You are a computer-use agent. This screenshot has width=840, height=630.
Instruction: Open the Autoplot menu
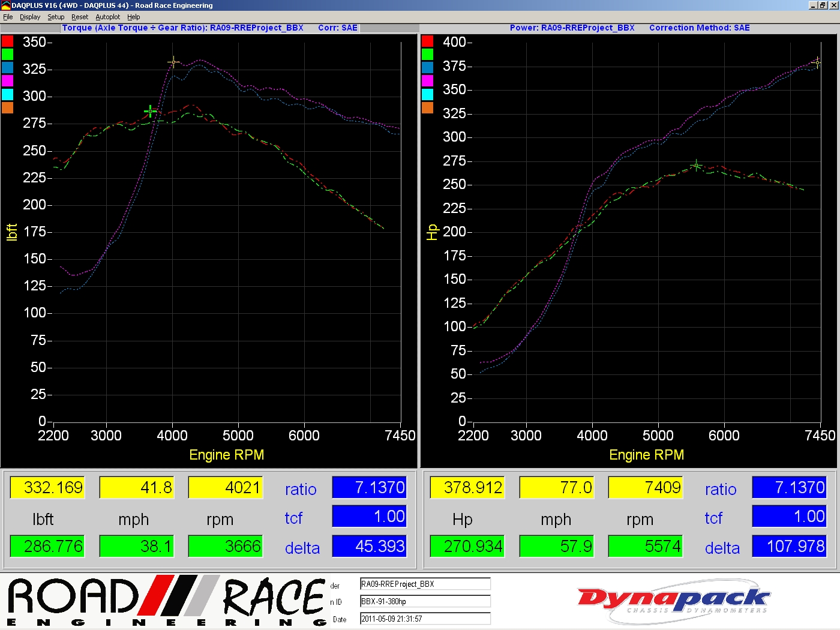coord(108,17)
